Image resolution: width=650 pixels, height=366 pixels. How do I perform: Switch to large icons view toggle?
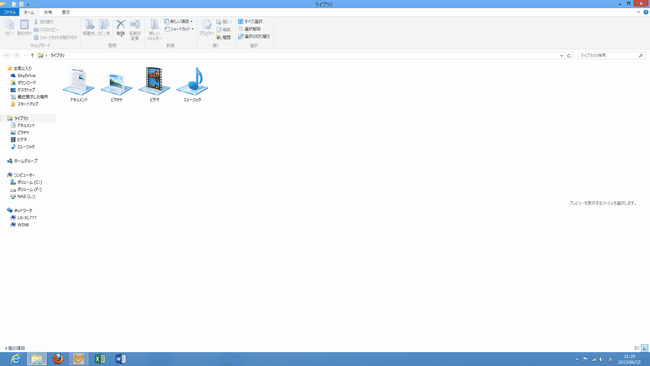click(644, 348)
